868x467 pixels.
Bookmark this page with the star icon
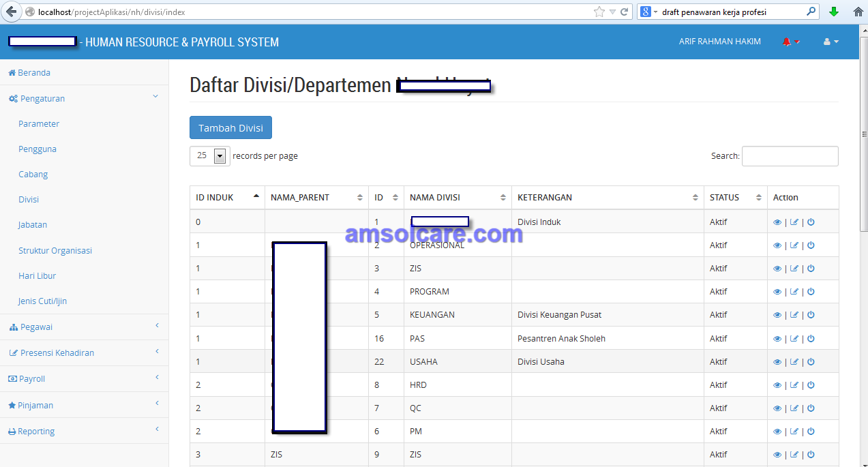pos(599,12)
